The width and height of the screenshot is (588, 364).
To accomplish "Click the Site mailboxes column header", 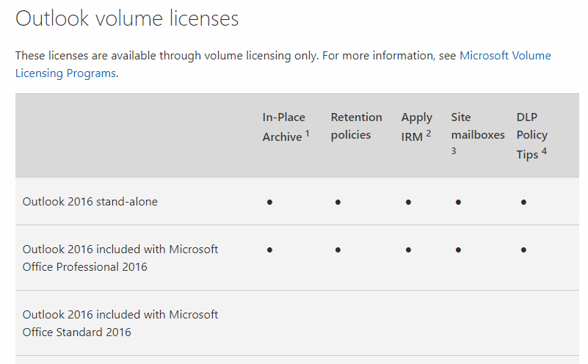I will point(478,133).
